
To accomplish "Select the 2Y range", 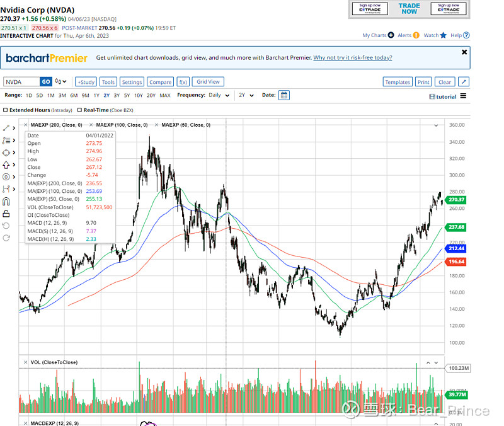I will [106, 96].
